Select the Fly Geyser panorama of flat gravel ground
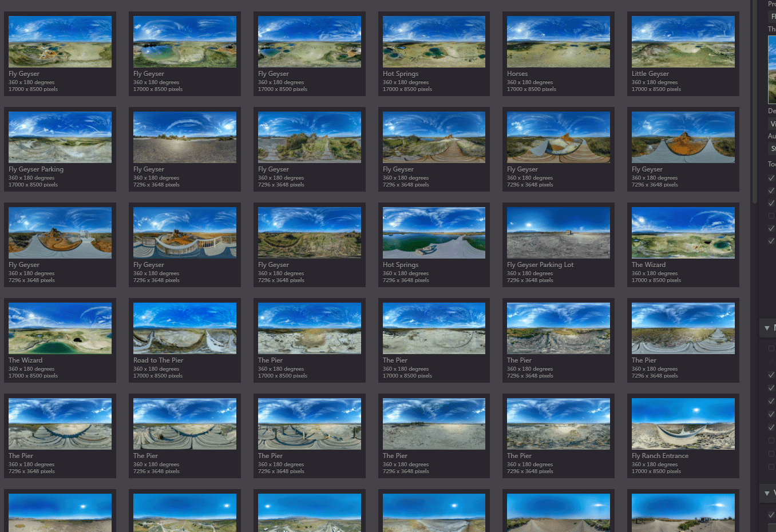Image resolution: width=776 pixels, height=532 pixels. pos(185,137)
